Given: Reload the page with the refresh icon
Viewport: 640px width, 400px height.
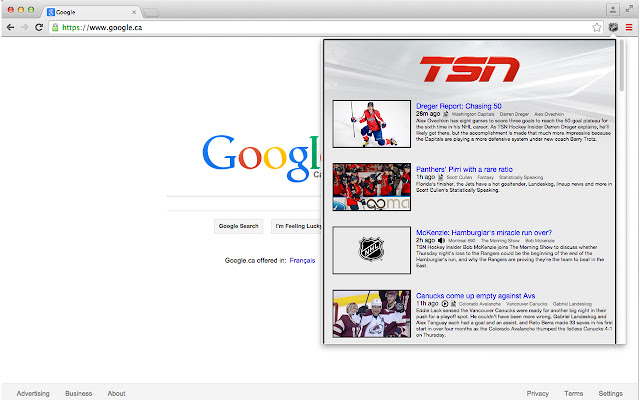Looking at the screenshot, I should [39, 27].
